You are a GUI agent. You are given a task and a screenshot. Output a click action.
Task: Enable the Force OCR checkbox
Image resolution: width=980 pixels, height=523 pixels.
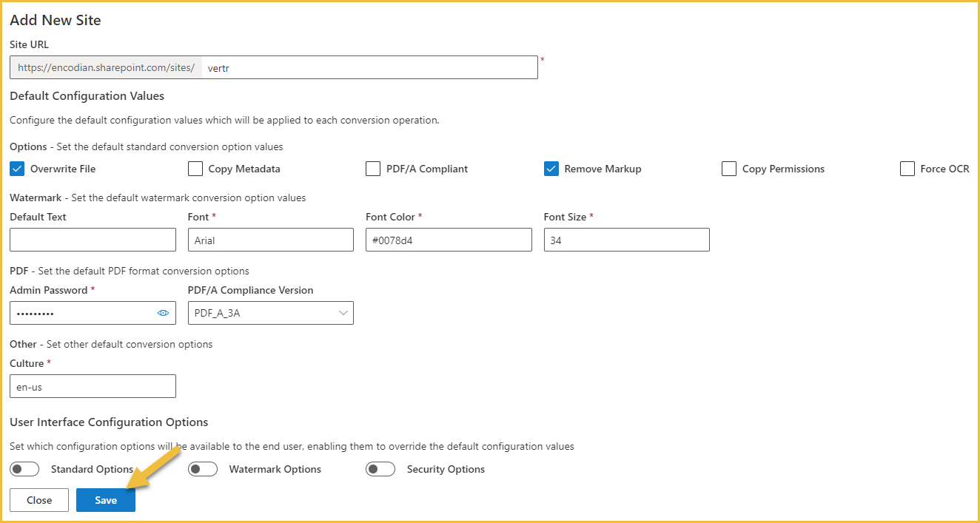907,169
